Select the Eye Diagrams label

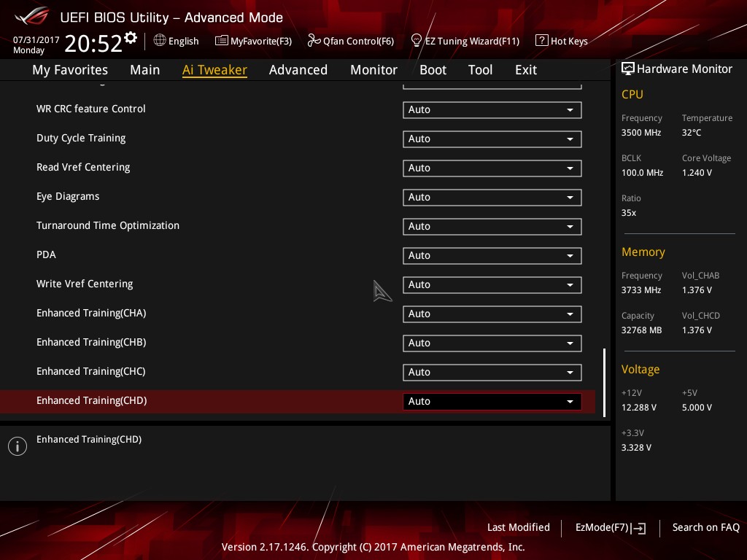68,196
